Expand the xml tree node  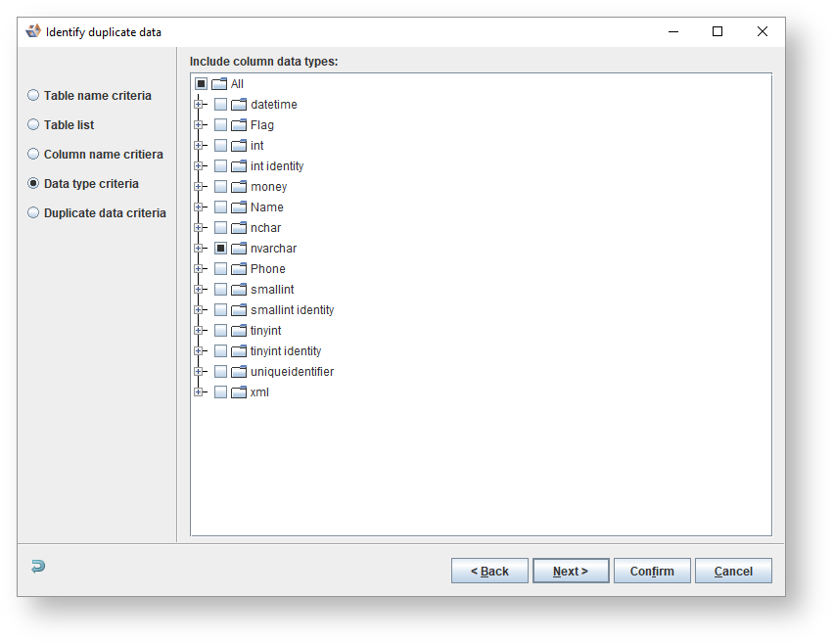(198, 392)
